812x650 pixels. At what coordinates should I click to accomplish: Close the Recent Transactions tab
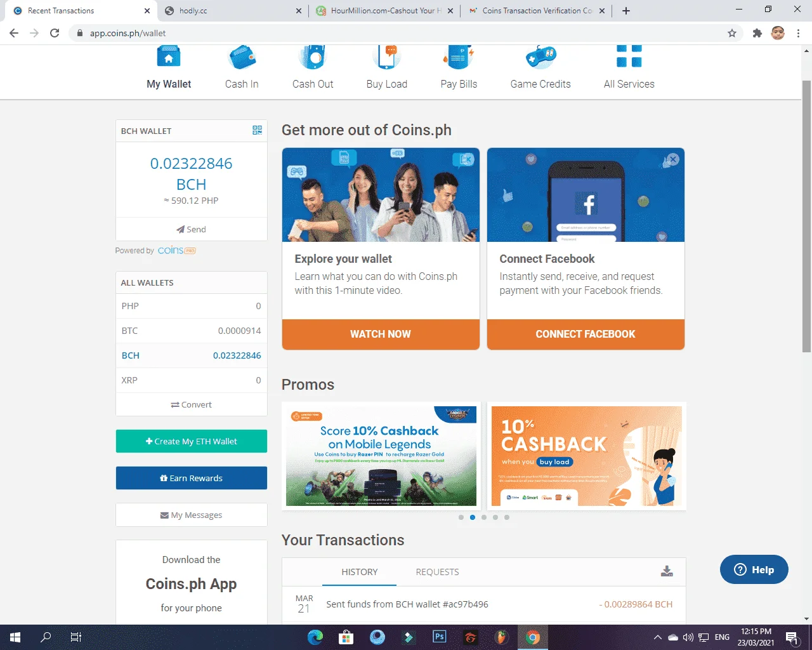click(x=147, y=11)
